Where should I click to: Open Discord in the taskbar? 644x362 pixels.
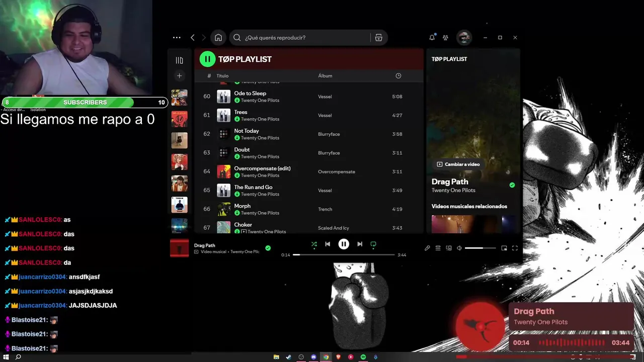coord(313,357)
